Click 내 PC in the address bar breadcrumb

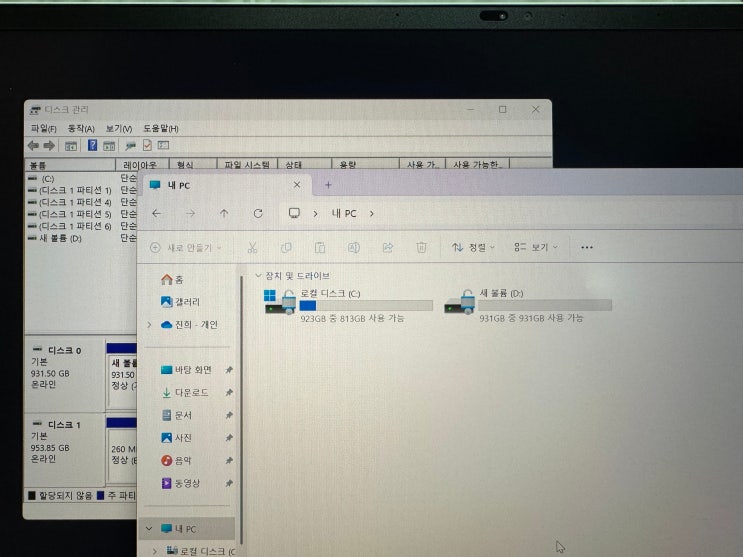(344, 214)
